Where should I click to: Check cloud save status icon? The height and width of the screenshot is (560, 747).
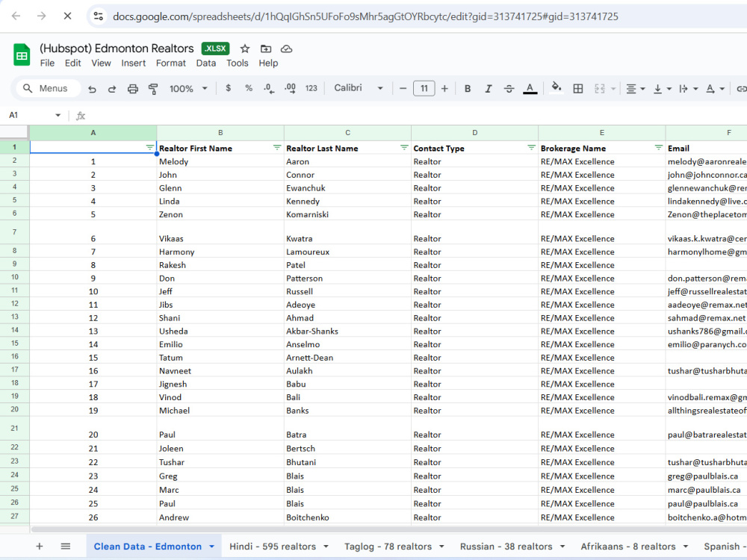(286, 49)
